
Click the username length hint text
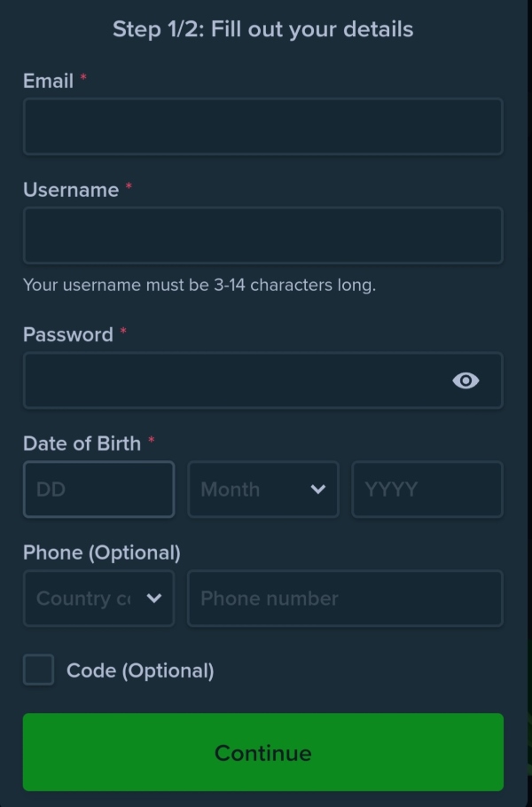tap(199, 285)
